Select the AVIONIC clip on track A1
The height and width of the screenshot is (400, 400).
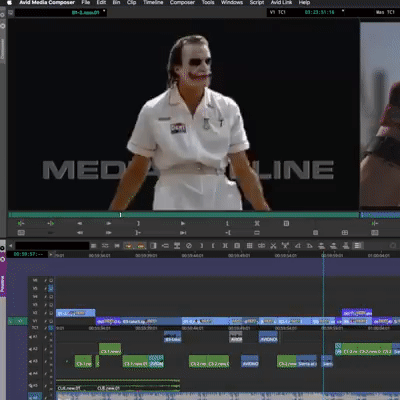click(268, 337)
